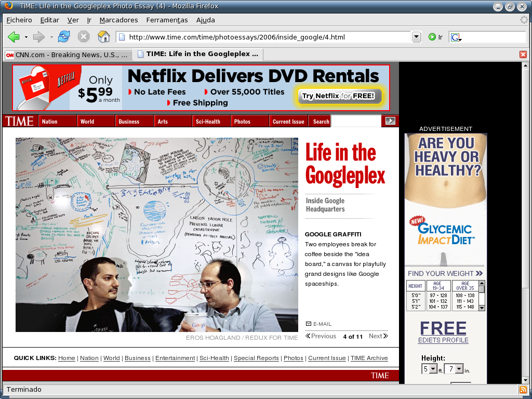
Task: Open the Back history dropdown arrow
Action: coord(26,37)
